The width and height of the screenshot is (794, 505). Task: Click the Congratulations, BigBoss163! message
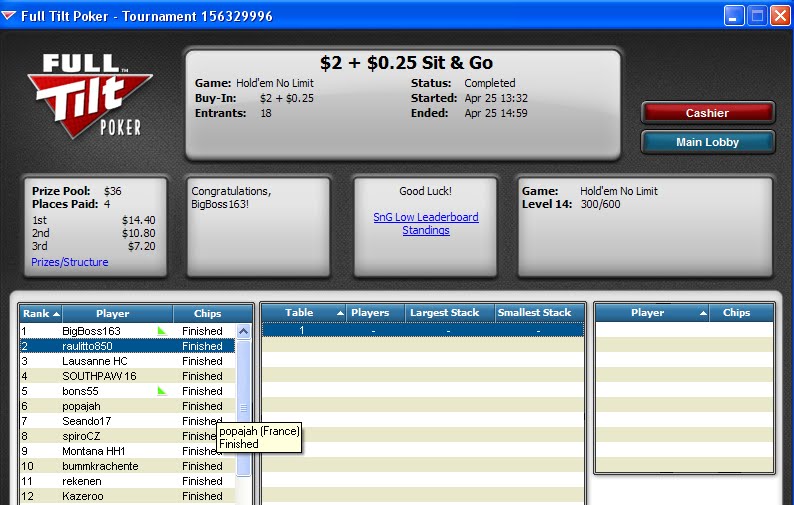coord(231,198)
